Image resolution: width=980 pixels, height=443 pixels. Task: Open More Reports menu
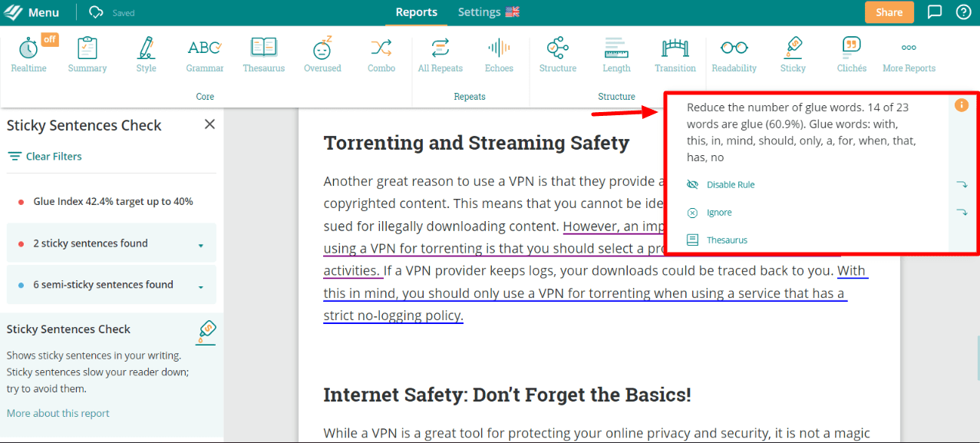click(909, 55)
